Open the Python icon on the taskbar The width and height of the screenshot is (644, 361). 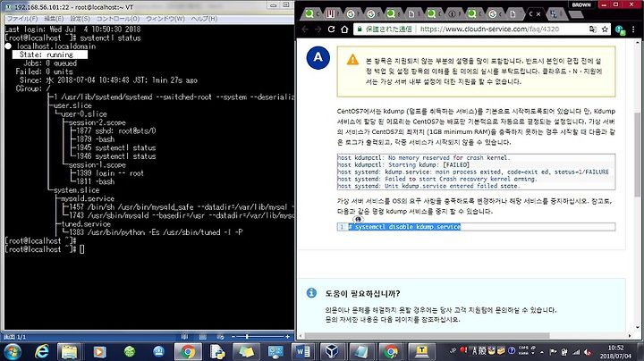217,351
